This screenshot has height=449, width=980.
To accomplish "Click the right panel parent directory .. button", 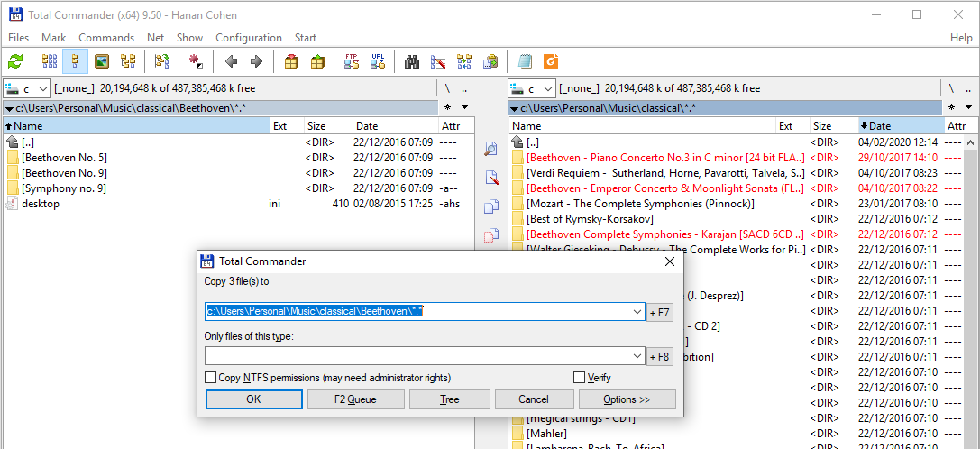I will (969, 88).
